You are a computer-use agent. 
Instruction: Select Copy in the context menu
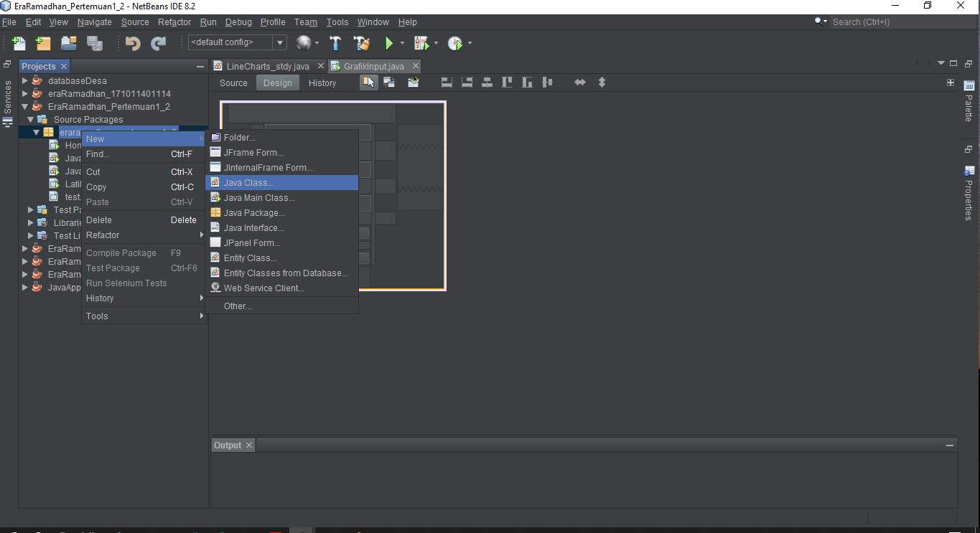144,187
